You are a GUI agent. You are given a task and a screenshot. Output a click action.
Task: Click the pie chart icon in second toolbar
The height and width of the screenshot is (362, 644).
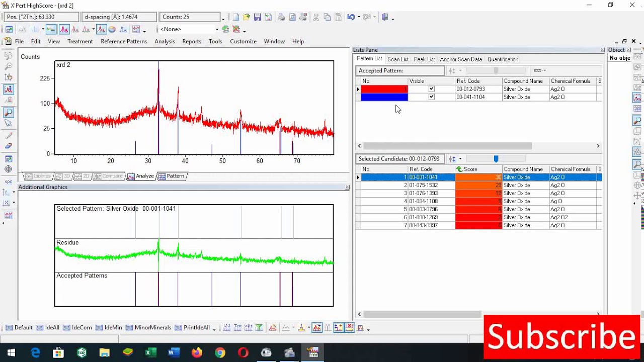[112, 29]
